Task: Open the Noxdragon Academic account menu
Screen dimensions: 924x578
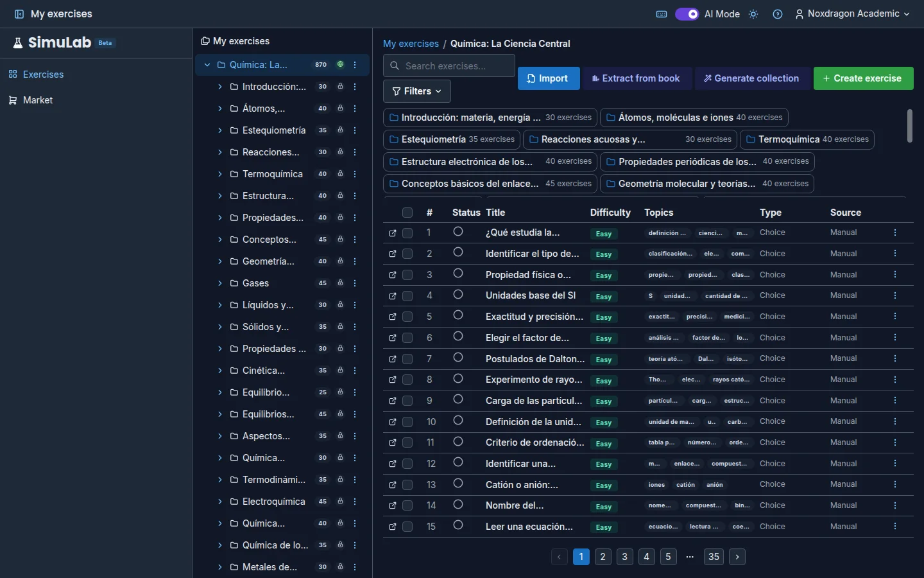Action: (x=852, y=14)
